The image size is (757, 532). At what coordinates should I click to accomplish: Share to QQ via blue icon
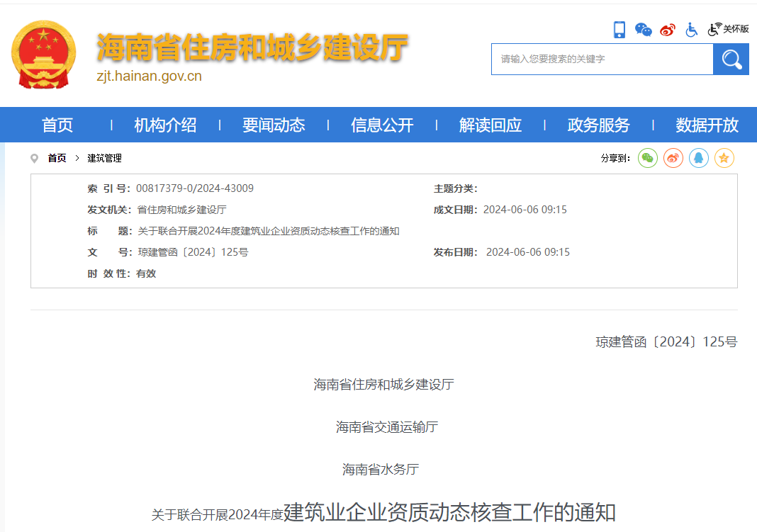pos(699,158)
